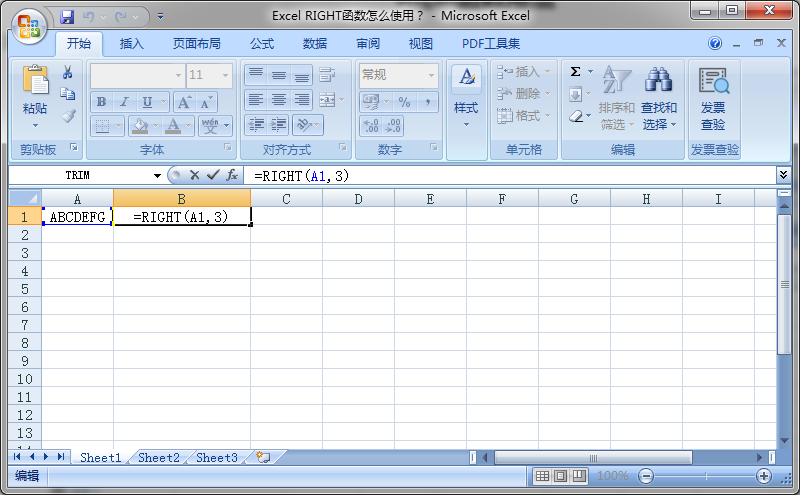The height and width of the screenshot is (495, 800).
Task: Click the Redo arrow in quick access toolbar
Action: [x=121, y=17]
